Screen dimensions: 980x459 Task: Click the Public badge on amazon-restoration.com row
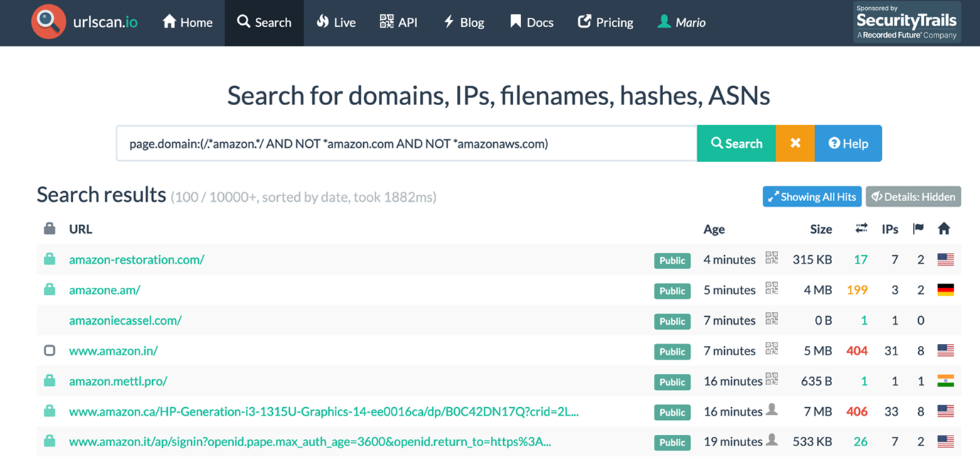pyautogui.click(x=672, y=260)
